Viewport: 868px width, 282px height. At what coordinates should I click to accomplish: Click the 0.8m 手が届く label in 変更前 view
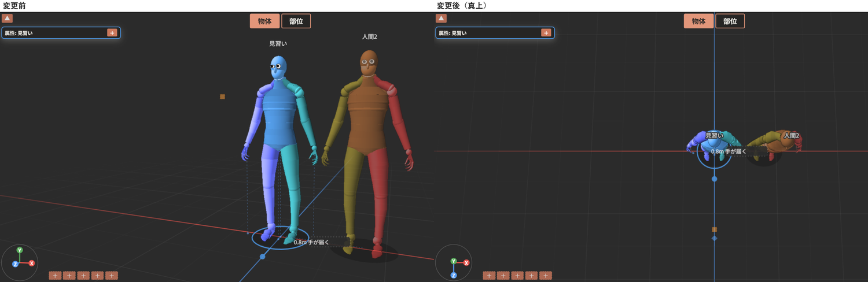[x=311, y=242]
